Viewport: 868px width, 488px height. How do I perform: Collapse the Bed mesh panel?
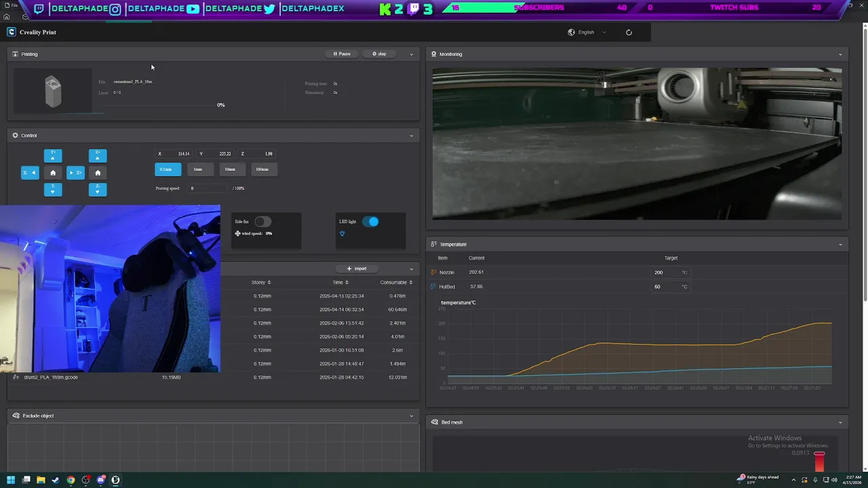coord(840,422)
